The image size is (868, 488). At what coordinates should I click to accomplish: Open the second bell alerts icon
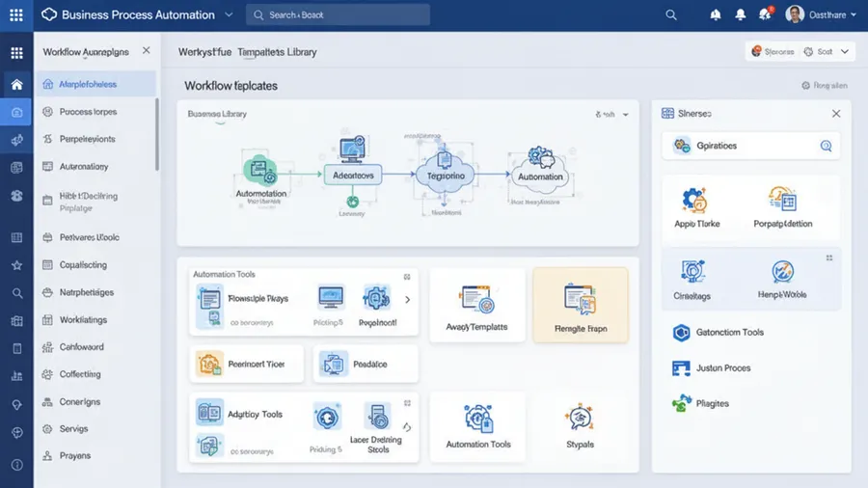coord(740,14)
